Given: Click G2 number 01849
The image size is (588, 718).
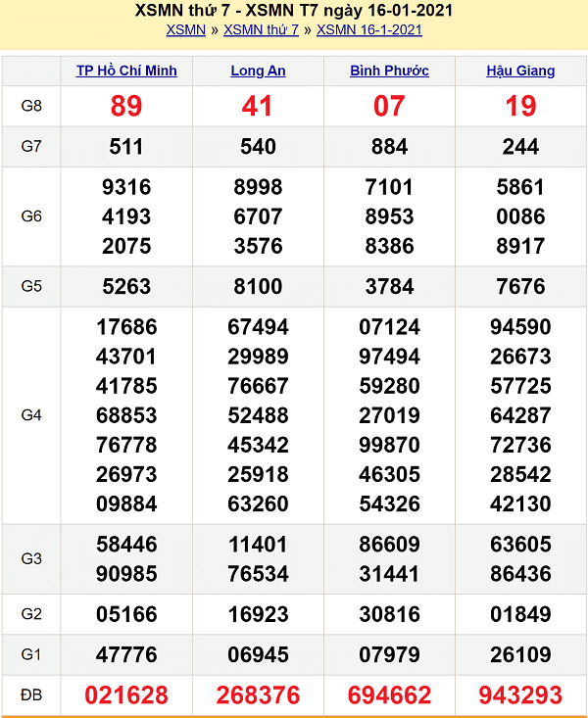Looking at the screenshot, I should [x=520, y=614].
